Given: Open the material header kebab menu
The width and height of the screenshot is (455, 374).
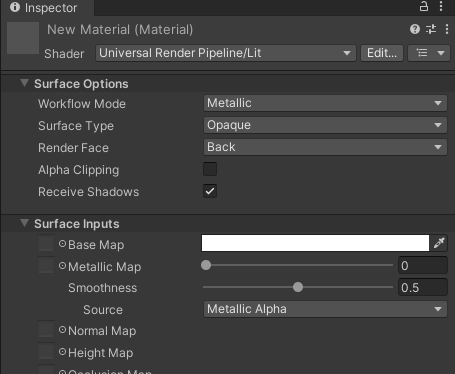Looking at the screenshot, I should pos(447,29).
